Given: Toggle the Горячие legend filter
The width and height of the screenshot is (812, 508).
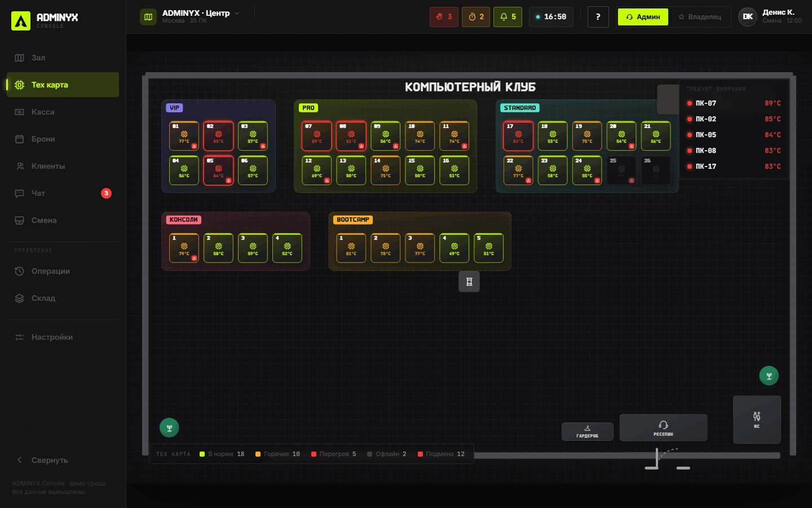Looking at the screenshot, I should (277, 454).
